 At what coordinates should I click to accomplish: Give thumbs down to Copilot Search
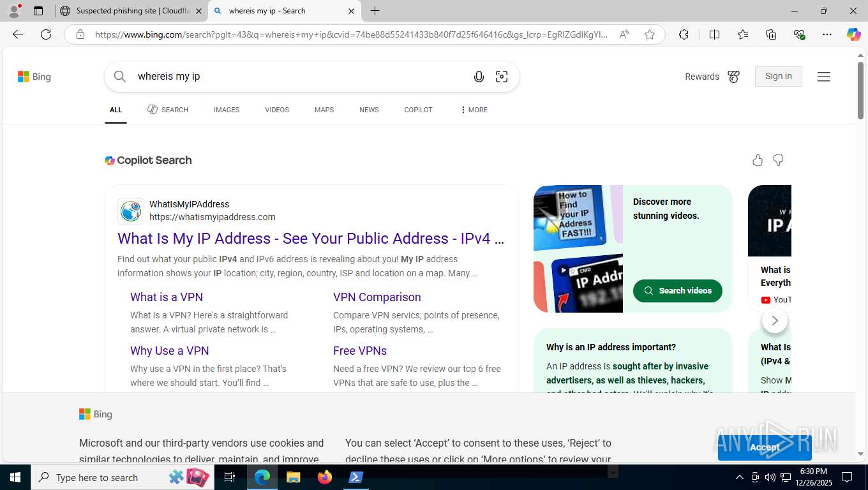778,160
